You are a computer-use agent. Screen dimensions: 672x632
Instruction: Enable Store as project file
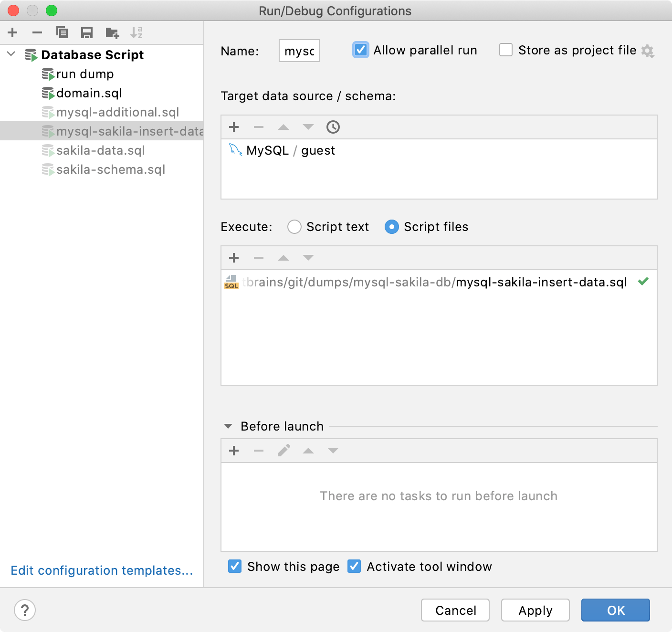pyautogui.click(x=505, y=50)
